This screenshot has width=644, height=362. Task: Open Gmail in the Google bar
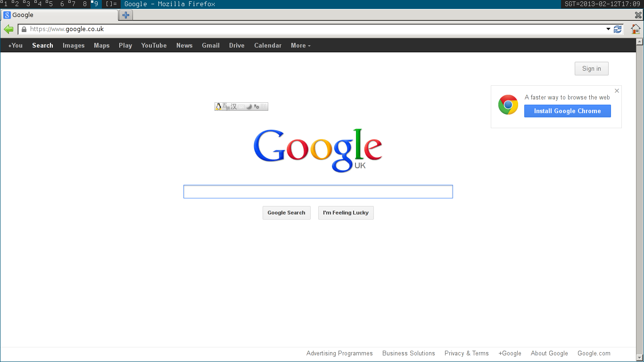211,46
